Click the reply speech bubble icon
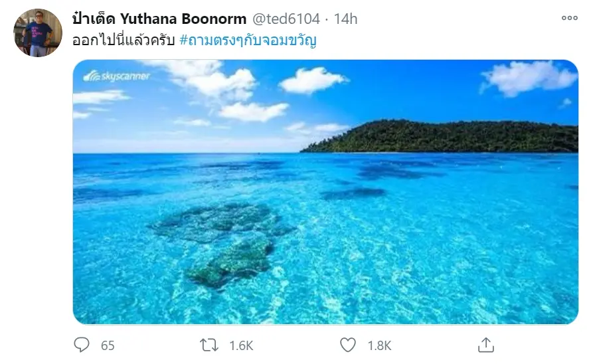The image size is (593, 364). pyautogui.click(x=82, y=345)
